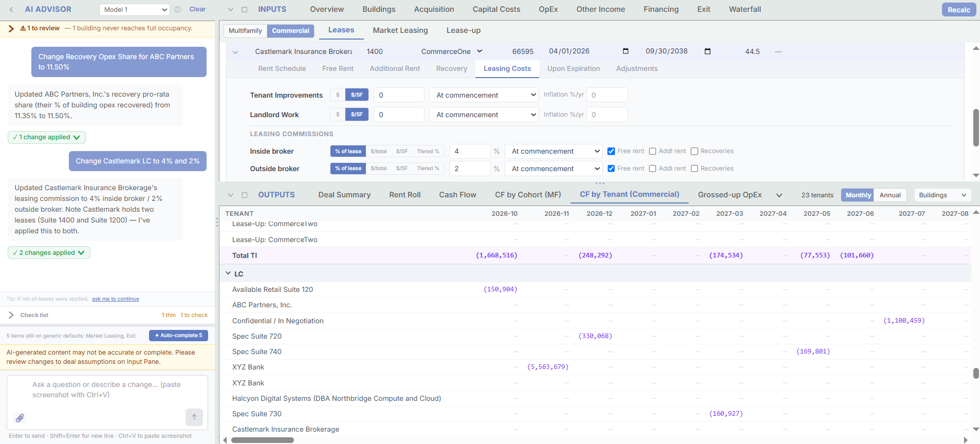This screenshot has width=980, height=444.
Task: Open more output tabs chevron
Action: pos(779,195)
